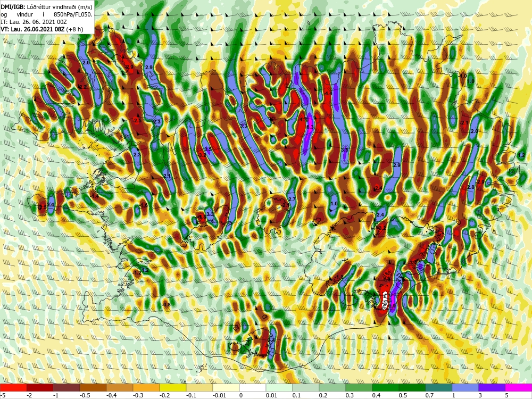Choose the periwinkle blue legend swatch for 1
The width and height of the screenshot is (532, 399).
[465, 387]
